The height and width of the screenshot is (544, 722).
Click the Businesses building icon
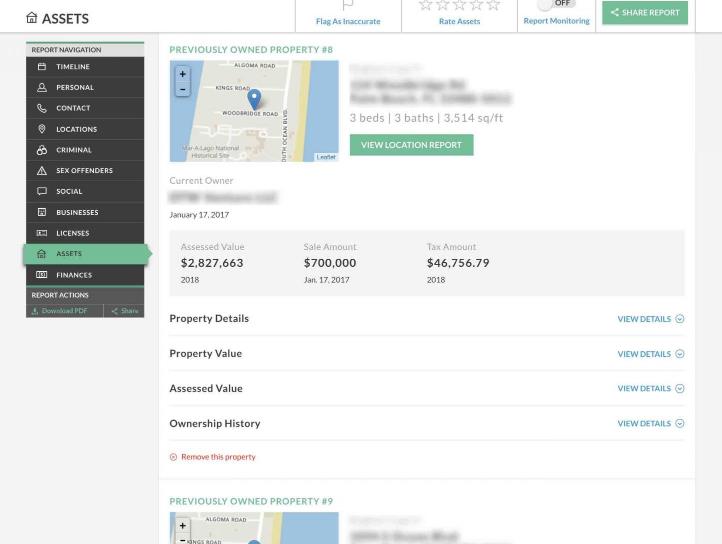[x=42, y=212]
